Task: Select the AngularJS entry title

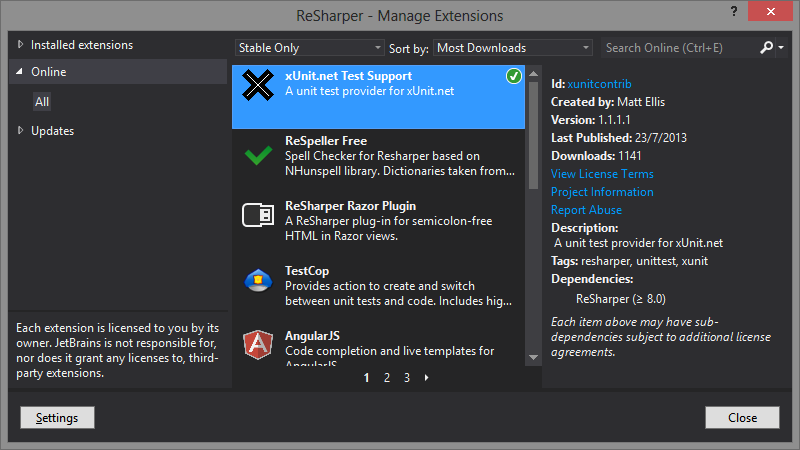Action: point(312,336)
